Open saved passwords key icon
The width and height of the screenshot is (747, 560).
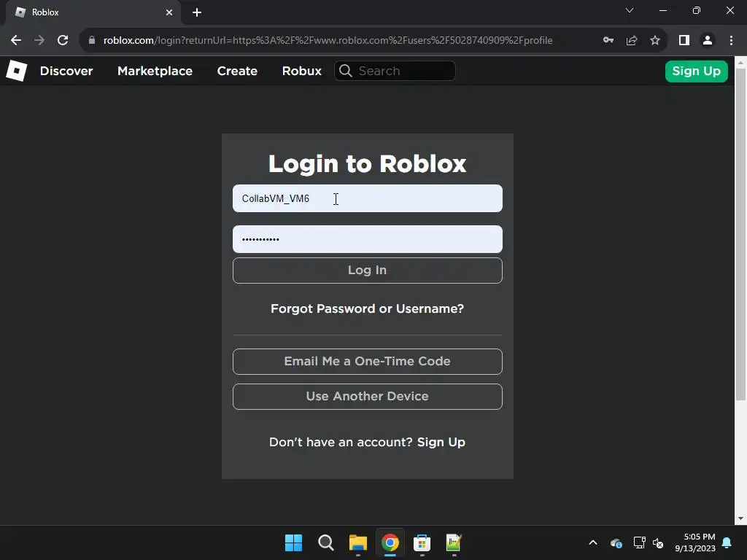tap(608, 41)
